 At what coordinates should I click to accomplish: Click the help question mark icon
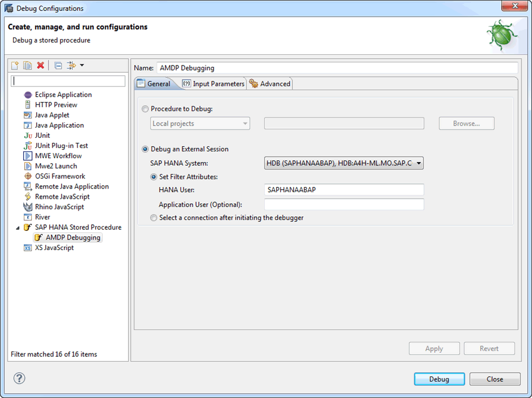19,378
